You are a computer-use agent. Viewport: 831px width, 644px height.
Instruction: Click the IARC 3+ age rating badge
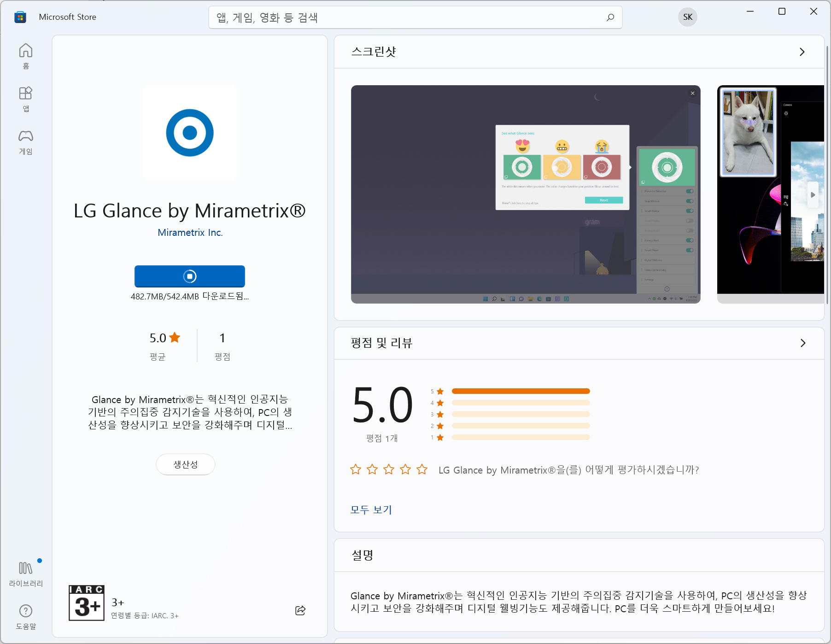click(x=87, y=603)
